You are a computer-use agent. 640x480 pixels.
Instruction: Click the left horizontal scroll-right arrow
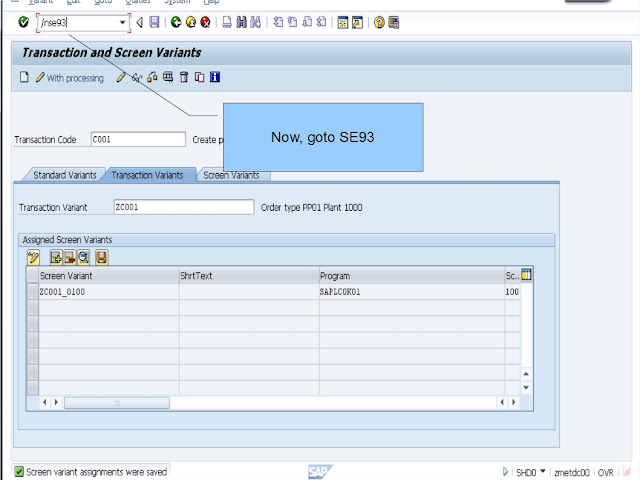coord(56,402)
